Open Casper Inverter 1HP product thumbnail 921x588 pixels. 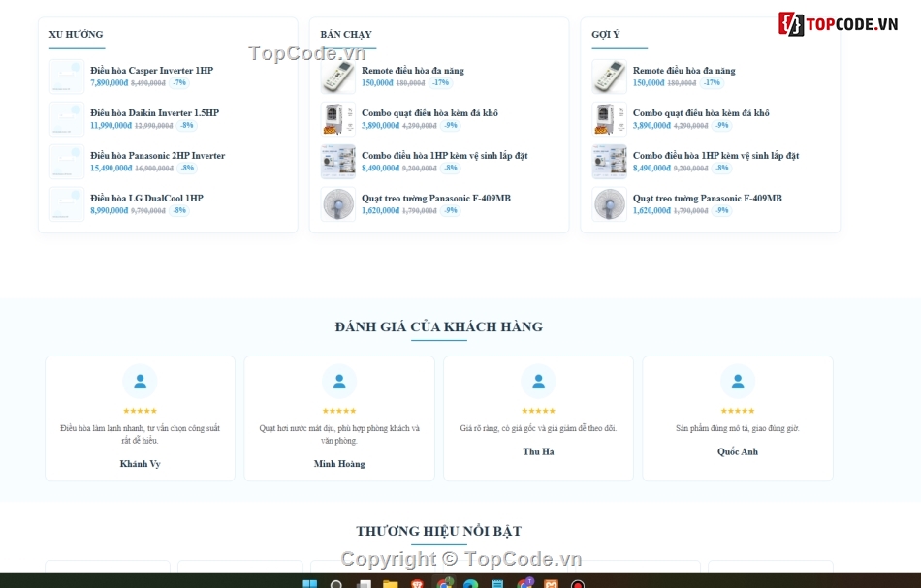(67, 77)
